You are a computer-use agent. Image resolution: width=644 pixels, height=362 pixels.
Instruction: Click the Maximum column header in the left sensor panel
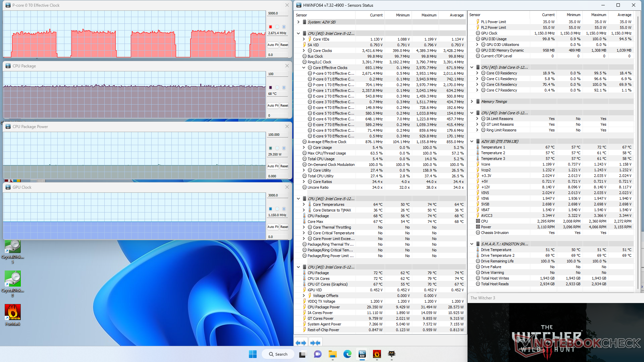425,15
